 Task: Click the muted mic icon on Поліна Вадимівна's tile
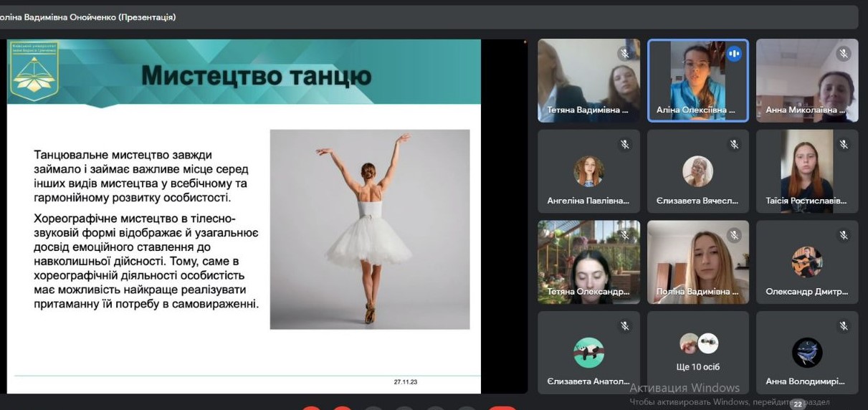point(734,235)
